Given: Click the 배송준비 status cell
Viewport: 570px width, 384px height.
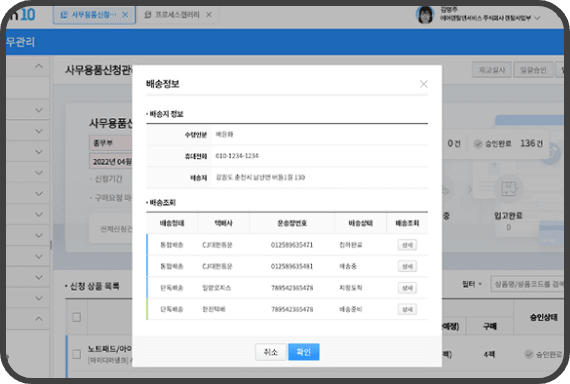Looking at the screenshot, I should tap(350, 309).
